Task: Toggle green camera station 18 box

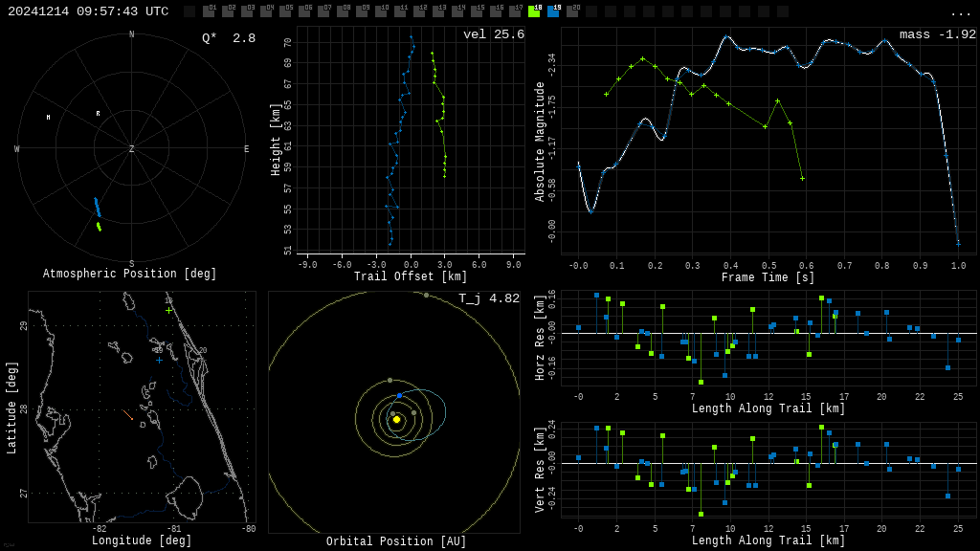Action: click(534, 11)
